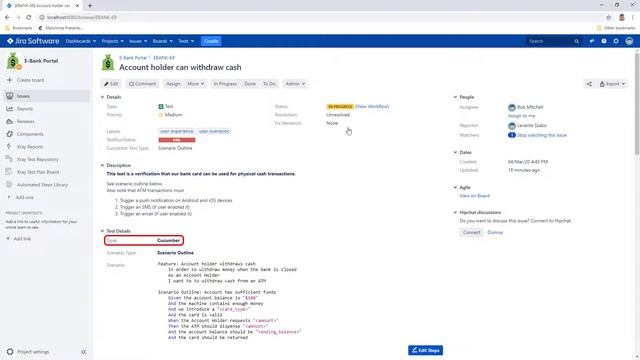Viewport: 640px width, 360px height.
Task: Open the Issues menu
Action: point(138,41)
